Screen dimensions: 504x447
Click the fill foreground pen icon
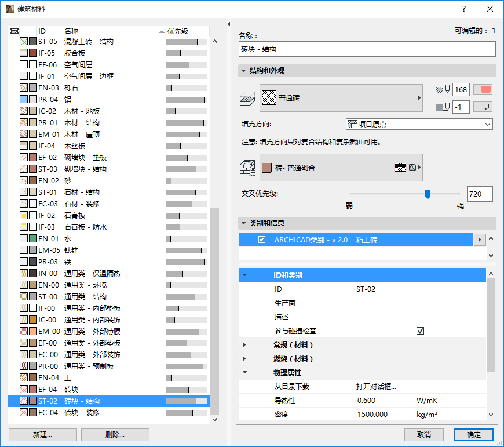pyautogui.click(x=443, y=90)
